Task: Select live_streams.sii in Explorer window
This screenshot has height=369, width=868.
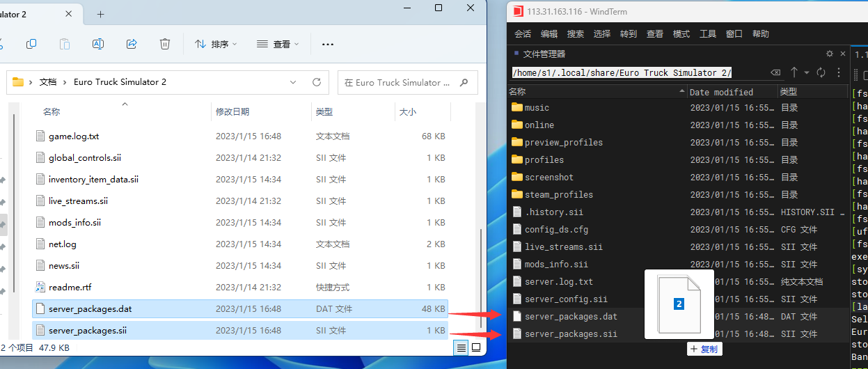Action: 241,201
